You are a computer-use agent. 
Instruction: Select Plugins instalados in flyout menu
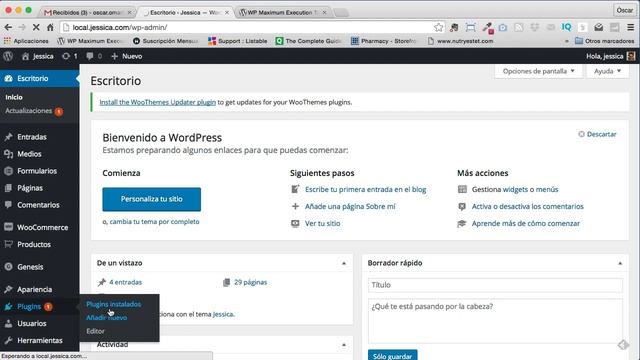(113, 304)
